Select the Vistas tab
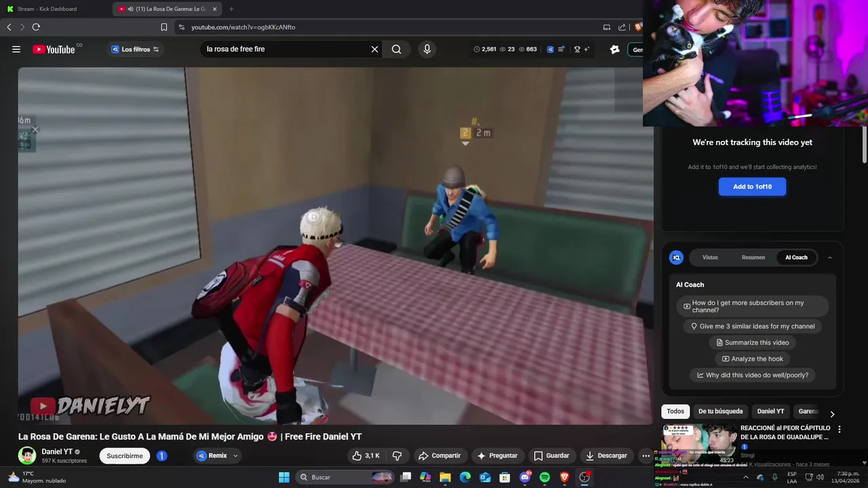The width and height of the screenshot is (868, 488). (710, 258)
